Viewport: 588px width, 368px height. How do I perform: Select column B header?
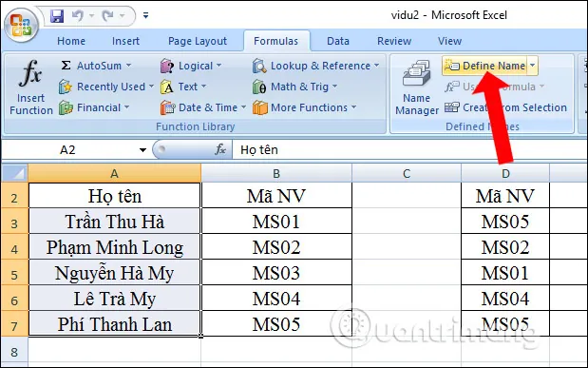pos(276,173)
